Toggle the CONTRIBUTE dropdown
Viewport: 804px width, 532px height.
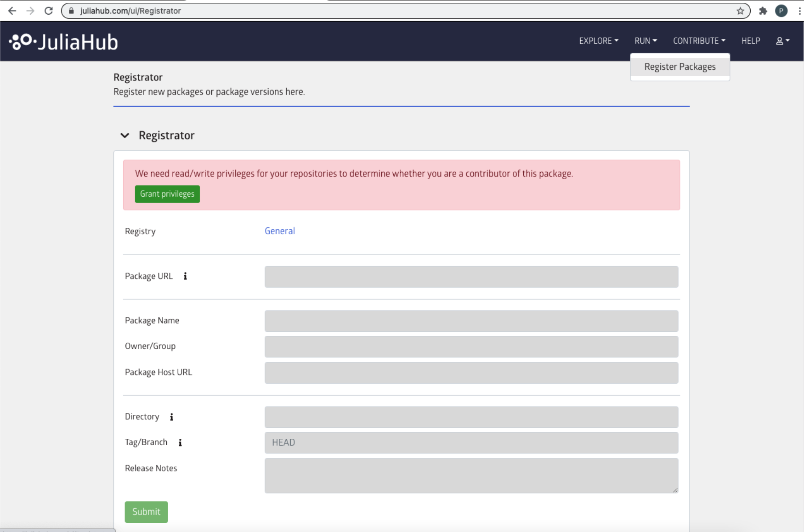699,41
